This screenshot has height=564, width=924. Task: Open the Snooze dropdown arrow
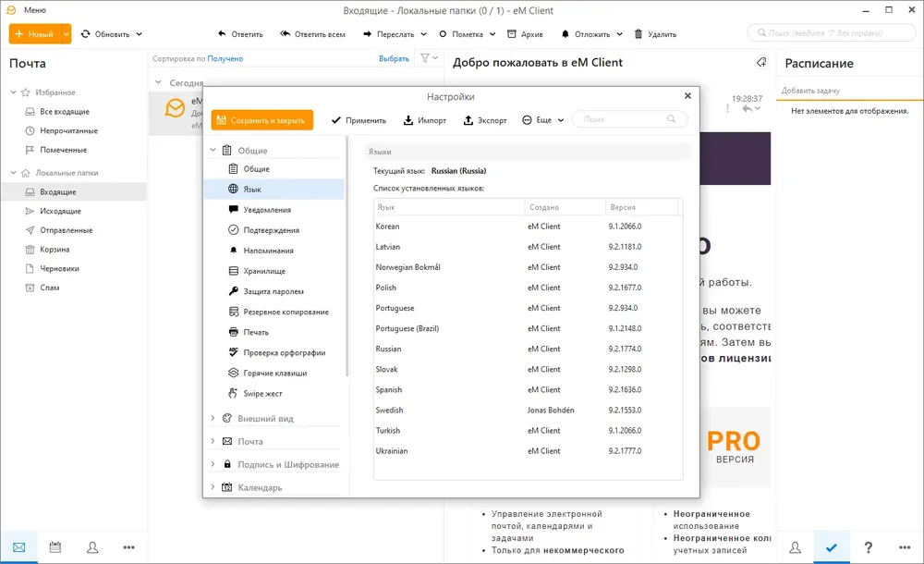click(619, 34)
